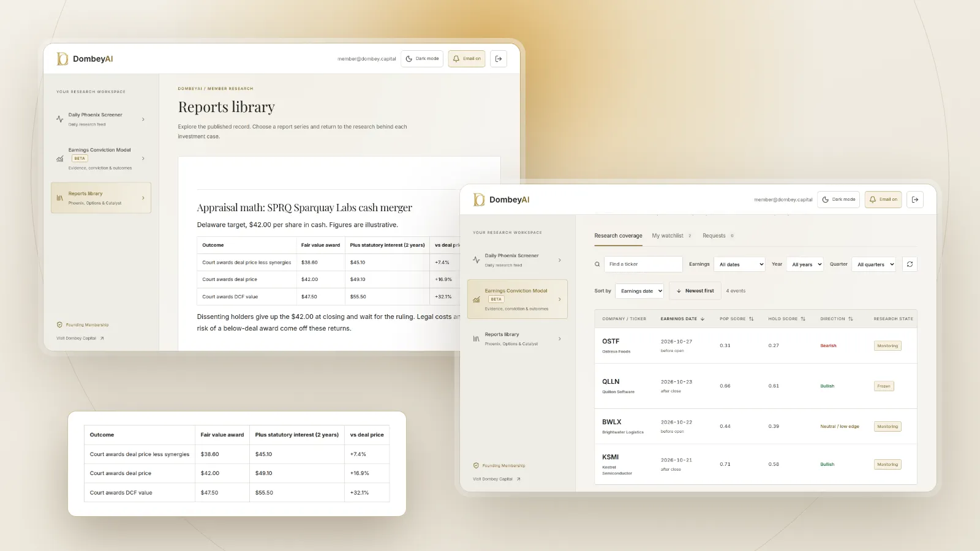Open the Year All years dropdown
This screenshot has width=980, height=551.
[805, 264]
